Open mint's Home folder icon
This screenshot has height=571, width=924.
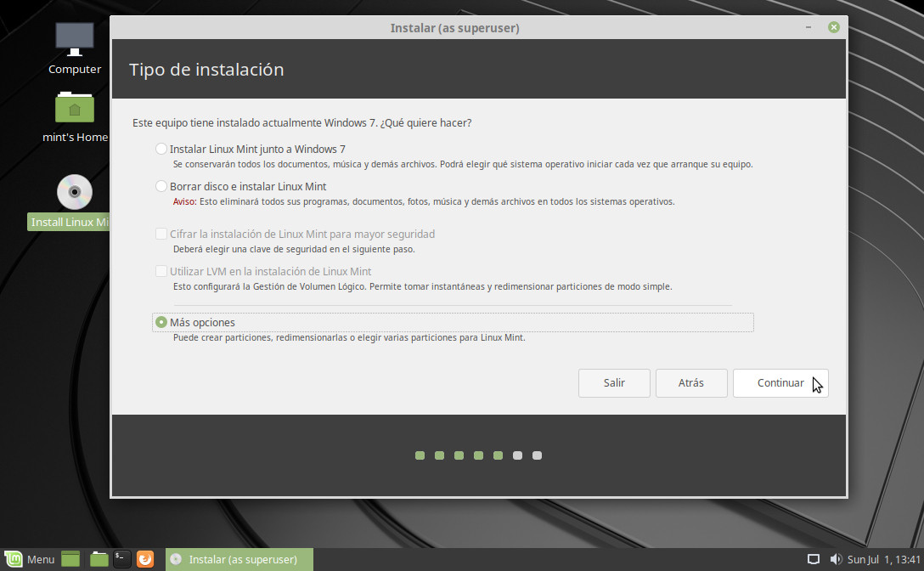[x=75, y=109]
